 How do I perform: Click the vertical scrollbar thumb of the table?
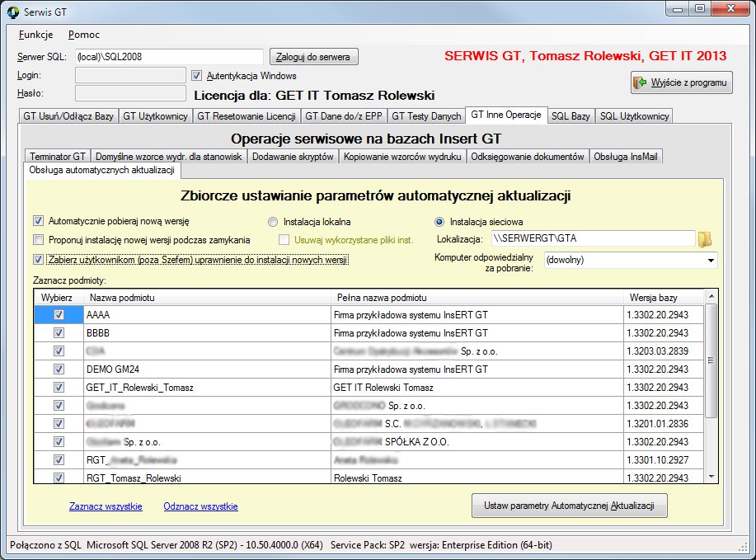711,360
